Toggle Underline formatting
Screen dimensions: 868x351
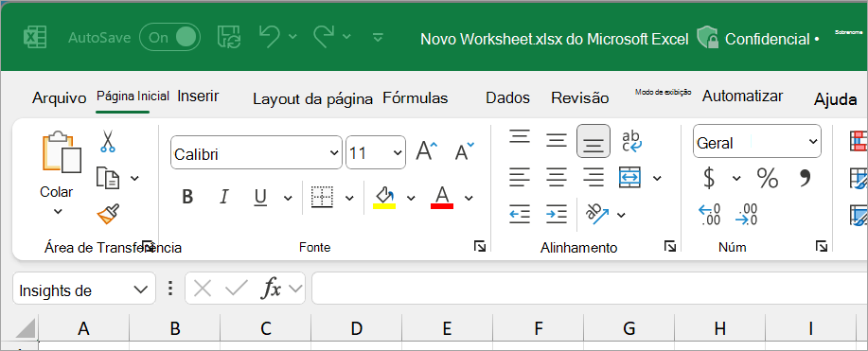point(260,197)
